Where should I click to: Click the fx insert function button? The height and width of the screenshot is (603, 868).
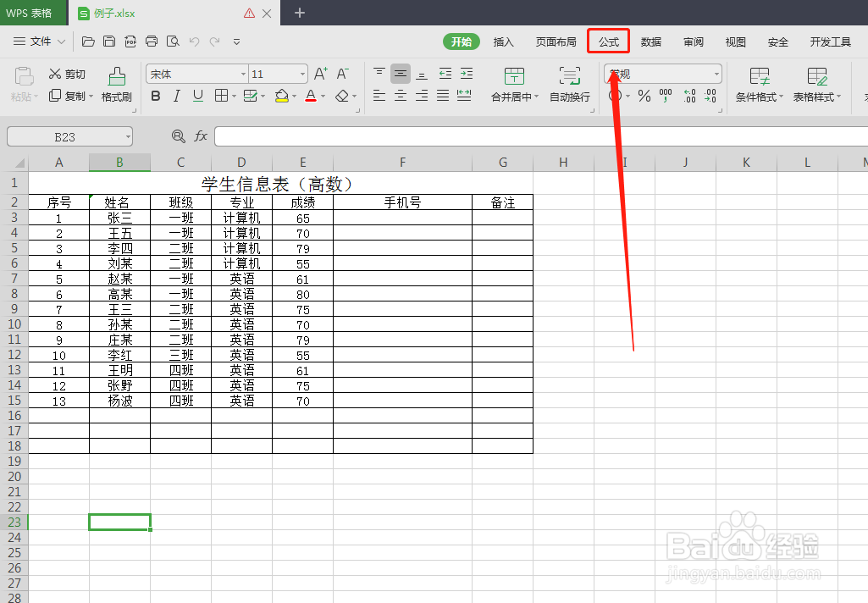click(x=201, y=136)
